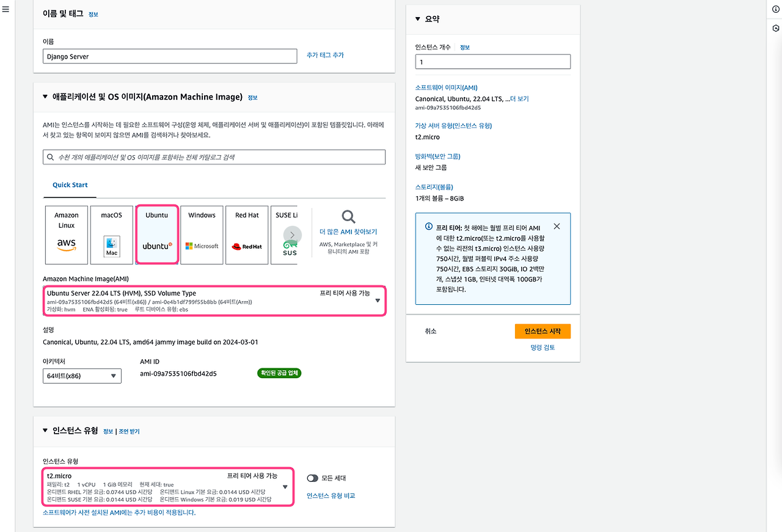
Task: Select the Ubuntu AMI tile
Action: pos(157,235)
